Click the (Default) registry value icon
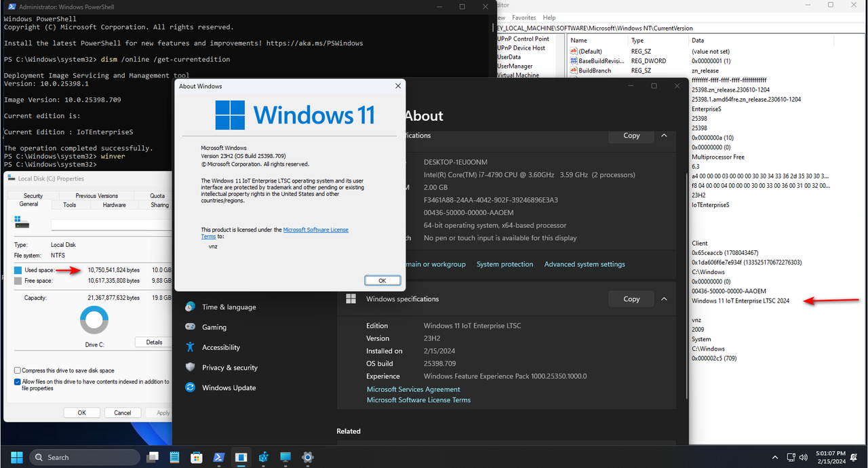 click(x=573, y=52)
